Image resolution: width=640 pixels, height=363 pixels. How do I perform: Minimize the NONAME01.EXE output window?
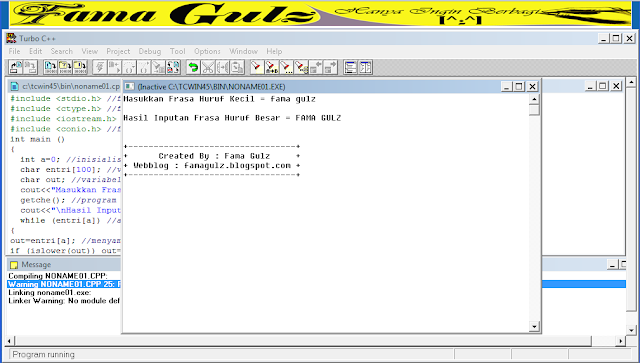coord(506,86)
